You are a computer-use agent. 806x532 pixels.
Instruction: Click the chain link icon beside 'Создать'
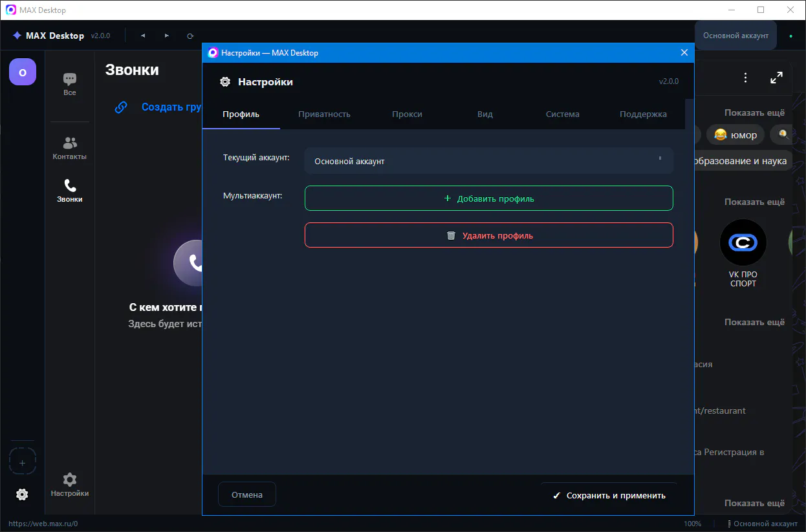click(121, 107)
